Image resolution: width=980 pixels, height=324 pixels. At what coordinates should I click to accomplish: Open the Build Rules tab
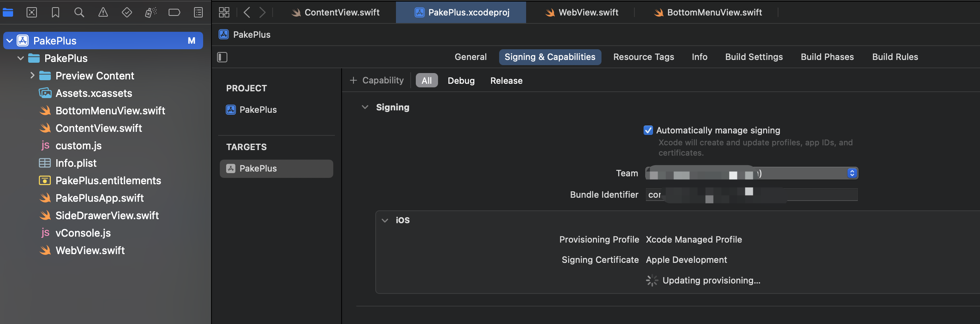pyautogui.click(x=895, y=57)
